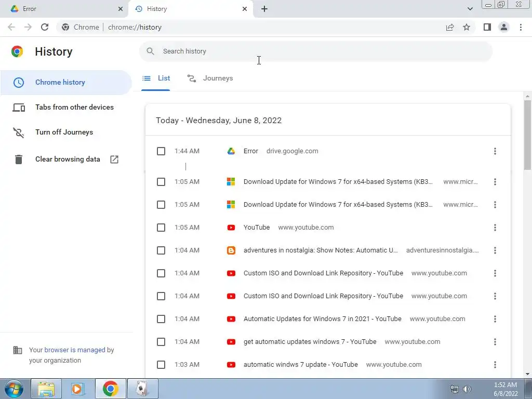
Task: Click the browser back arrow
Action: (11, 27)
